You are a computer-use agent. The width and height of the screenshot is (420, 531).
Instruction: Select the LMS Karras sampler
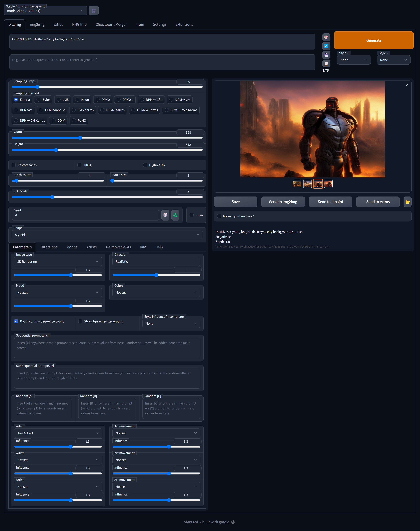pyautogui.click(x=83, y=110)
